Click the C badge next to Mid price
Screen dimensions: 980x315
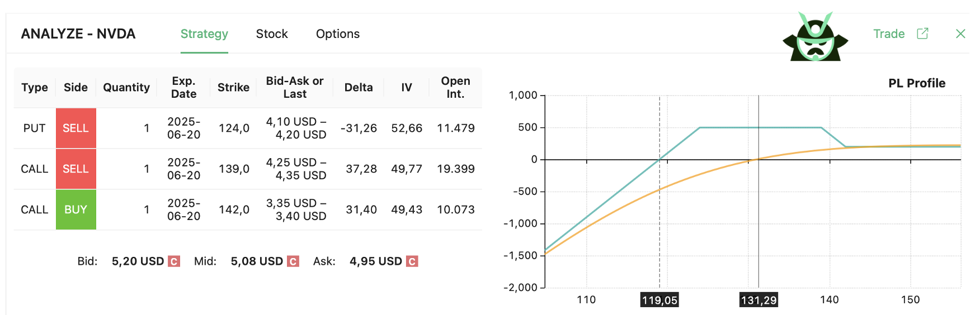point(293,261)
